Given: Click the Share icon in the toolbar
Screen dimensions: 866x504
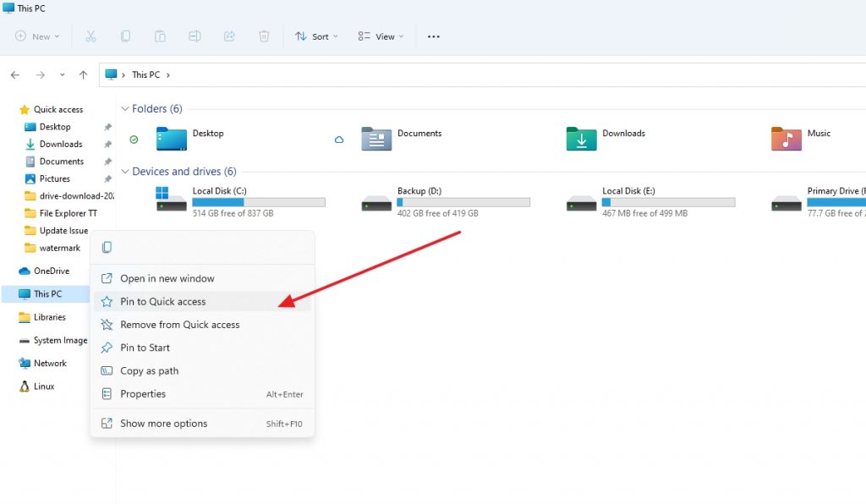Looking at the screenshot, I should pos(228,36).
